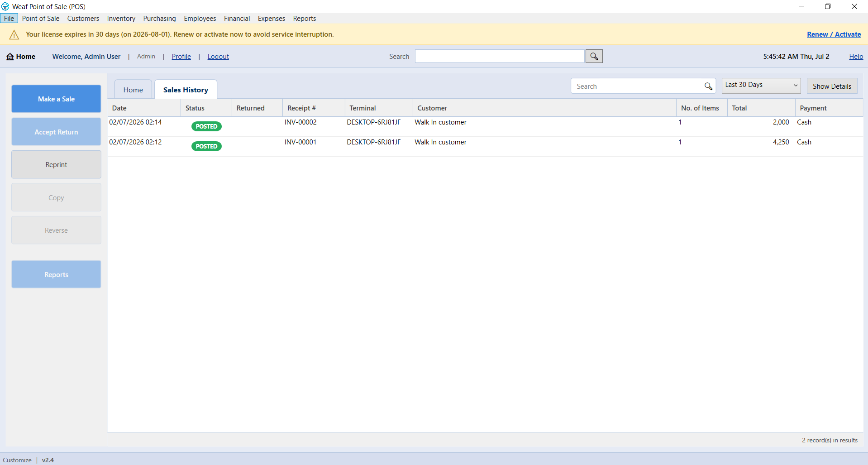The width and height of the screenshot is (868, 465).
Task: Select the Sales History tab
Action: pyautogui.click(x=186, y=90)
